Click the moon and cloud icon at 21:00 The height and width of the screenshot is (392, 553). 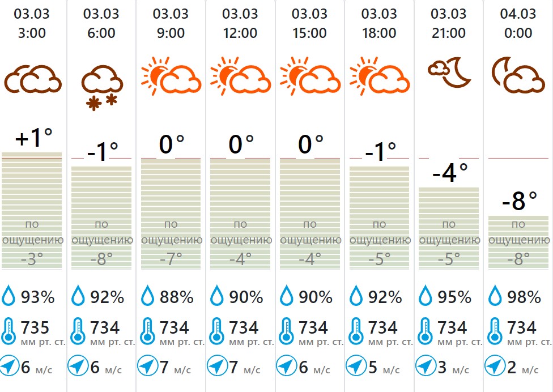[449, 74]
